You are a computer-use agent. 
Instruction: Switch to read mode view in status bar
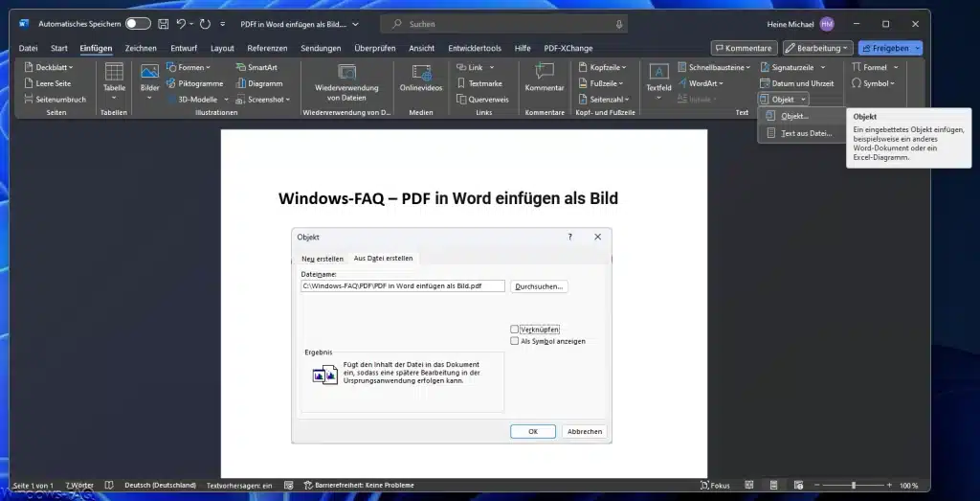pyautogui.click(x=749, y=486)
